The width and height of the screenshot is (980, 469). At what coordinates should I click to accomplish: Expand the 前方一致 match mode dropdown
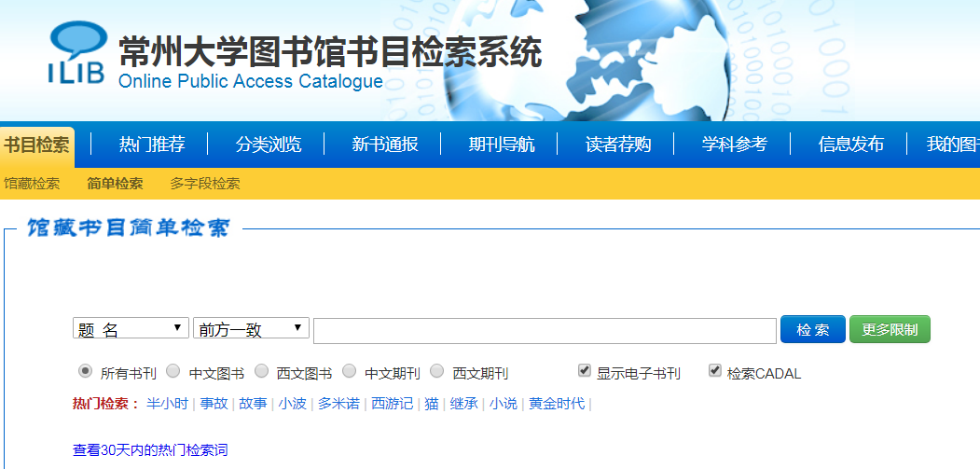[251, 328]
